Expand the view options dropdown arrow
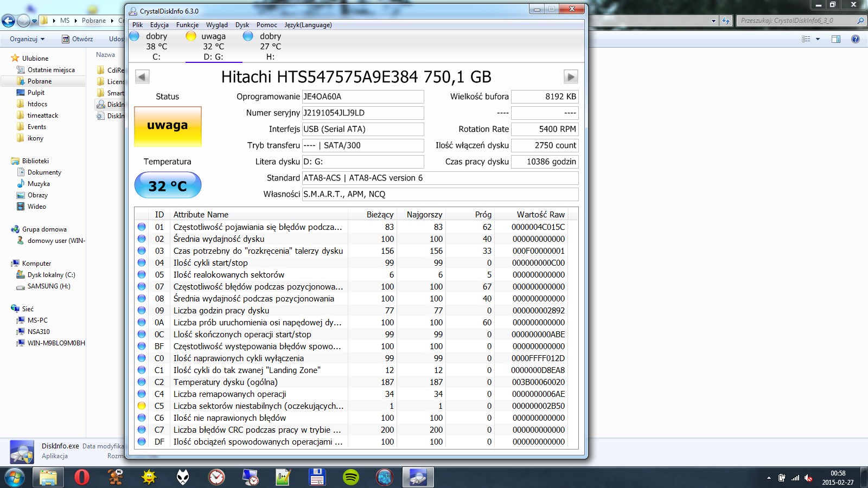The width and height of the screenshot is (868, 488). [818, 39]
